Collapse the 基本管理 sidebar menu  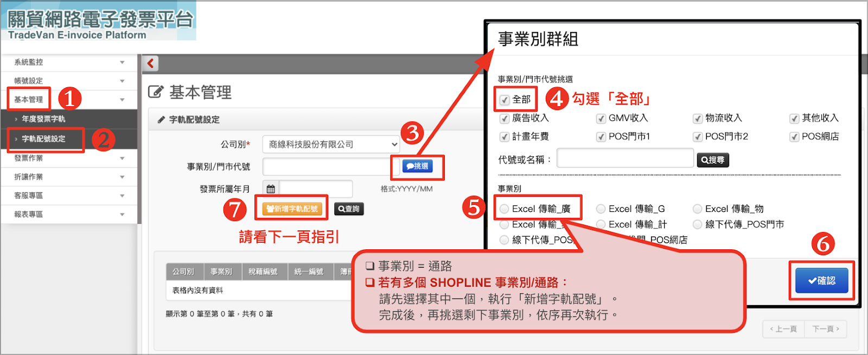pos(69,100)
